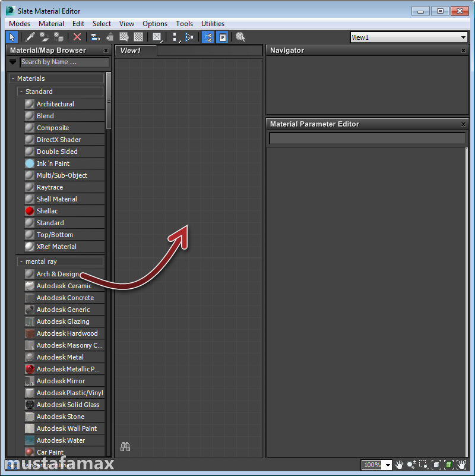Collapse the Standard materials group
The height and width of the screenshot is (476, 475).
[x=21, y=92]
